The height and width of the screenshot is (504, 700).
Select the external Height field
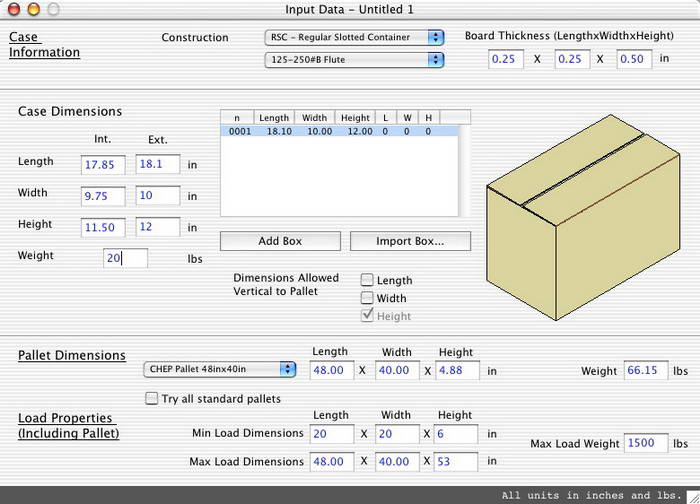pos(158,228)
